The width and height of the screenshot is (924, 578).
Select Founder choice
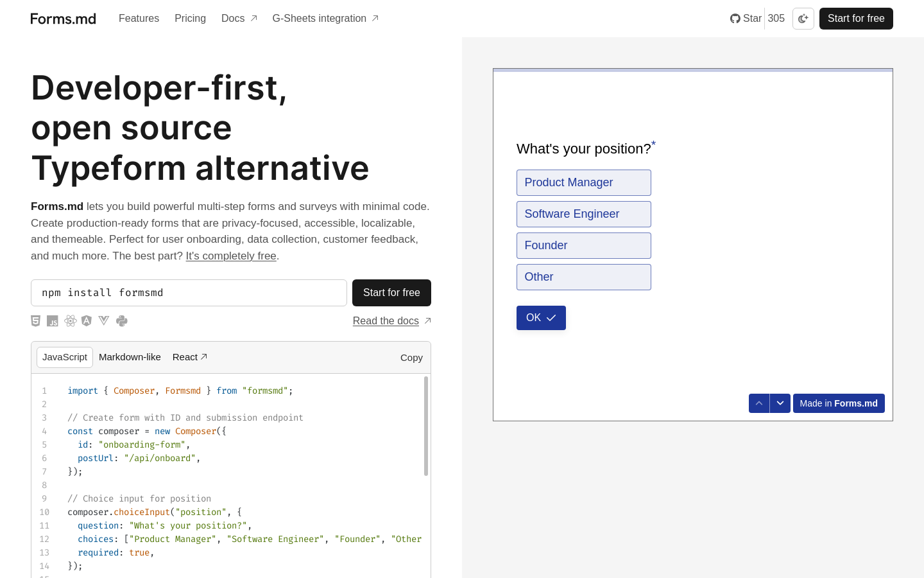click(584, 245)
